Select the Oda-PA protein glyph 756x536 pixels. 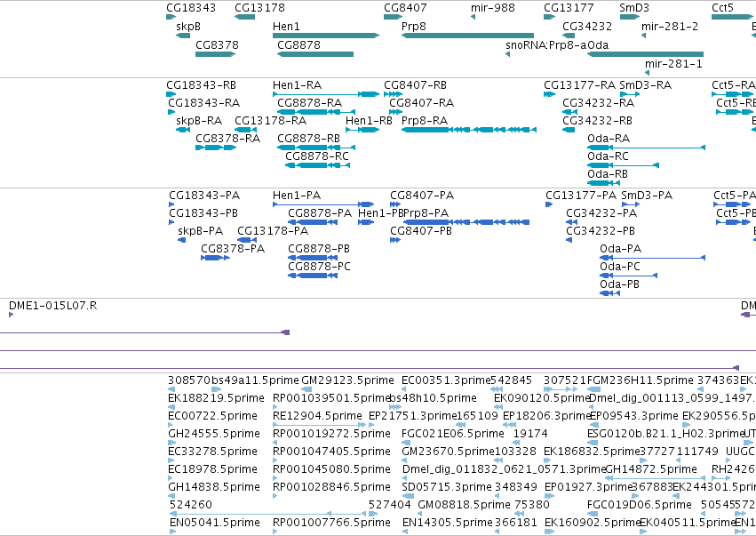point(652,258)
